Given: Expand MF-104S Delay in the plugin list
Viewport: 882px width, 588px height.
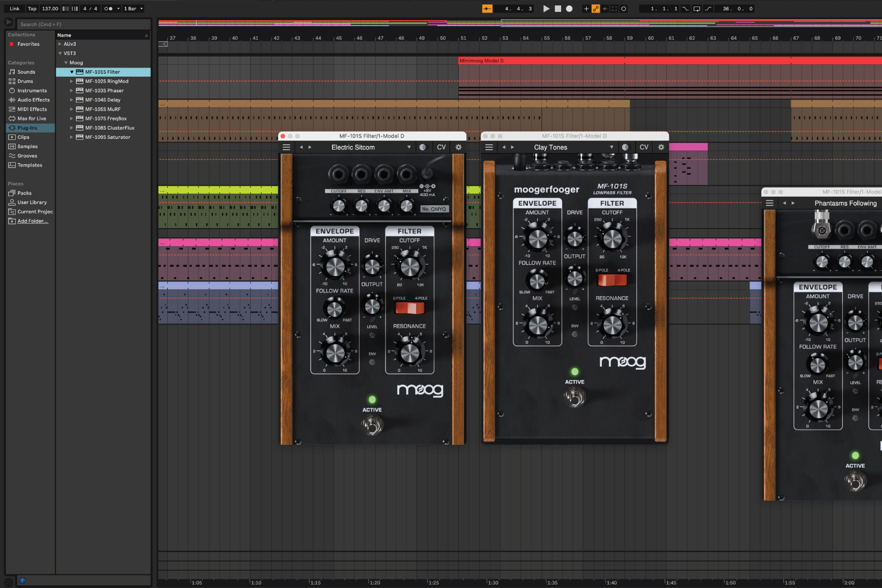Looking at the screenshot, I should pyautogui.click(x=72, y=100).
